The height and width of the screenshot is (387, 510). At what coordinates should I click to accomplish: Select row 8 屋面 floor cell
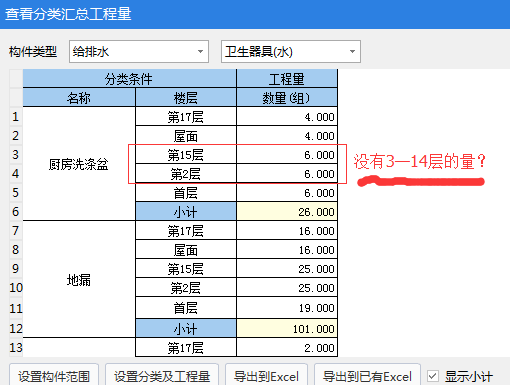[186, 250]
